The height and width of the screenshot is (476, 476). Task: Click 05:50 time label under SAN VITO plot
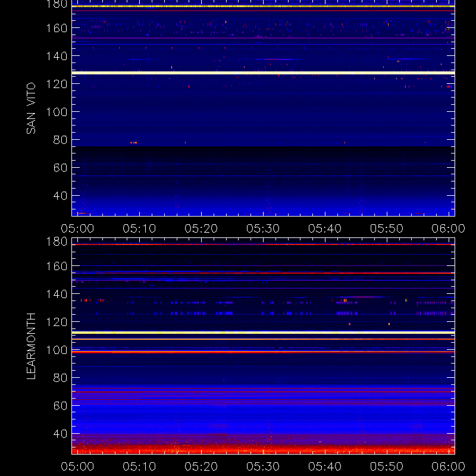click(x=386, y=228)
